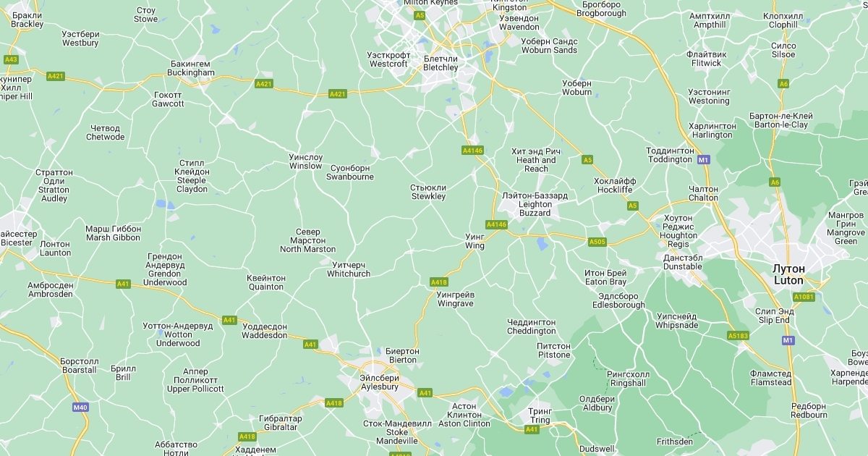The image size is (868, 456).
Task: Click the M1 shield near Toddington
Action: tap(702, 160)
